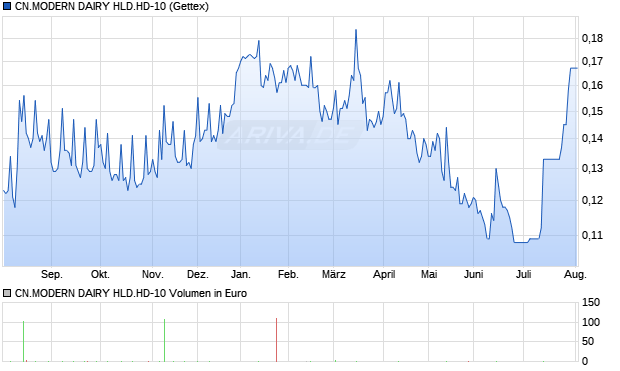Click the blue legend square for CN.MODERN DAIRY
Image resolution: width=620 pixels, height=371 pixels.
[7, 7]
